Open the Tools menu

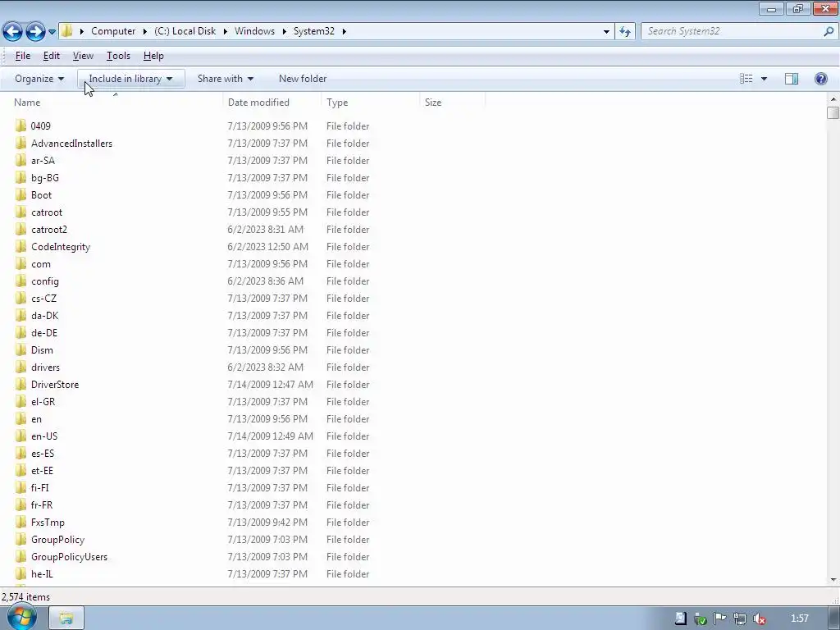(118, 56)
